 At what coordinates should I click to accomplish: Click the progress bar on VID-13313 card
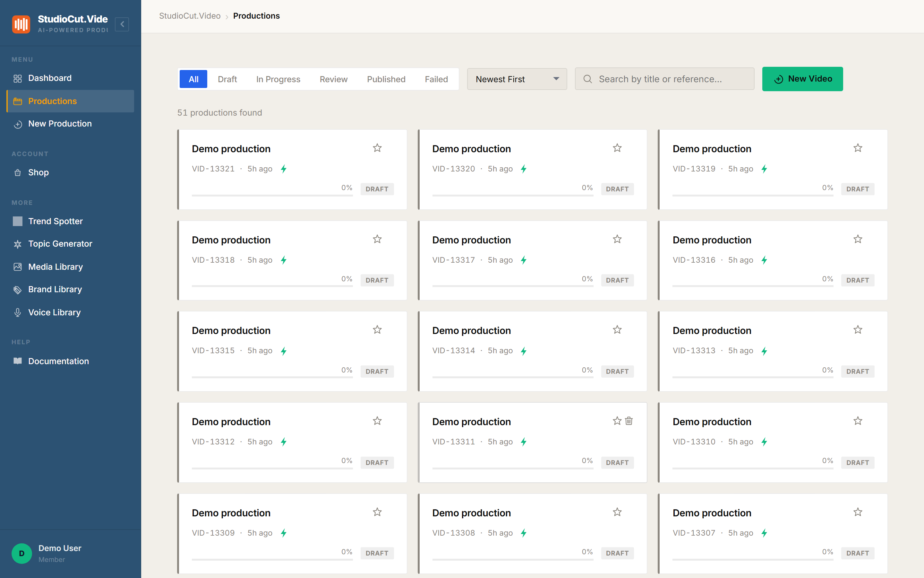click(753, 377)
